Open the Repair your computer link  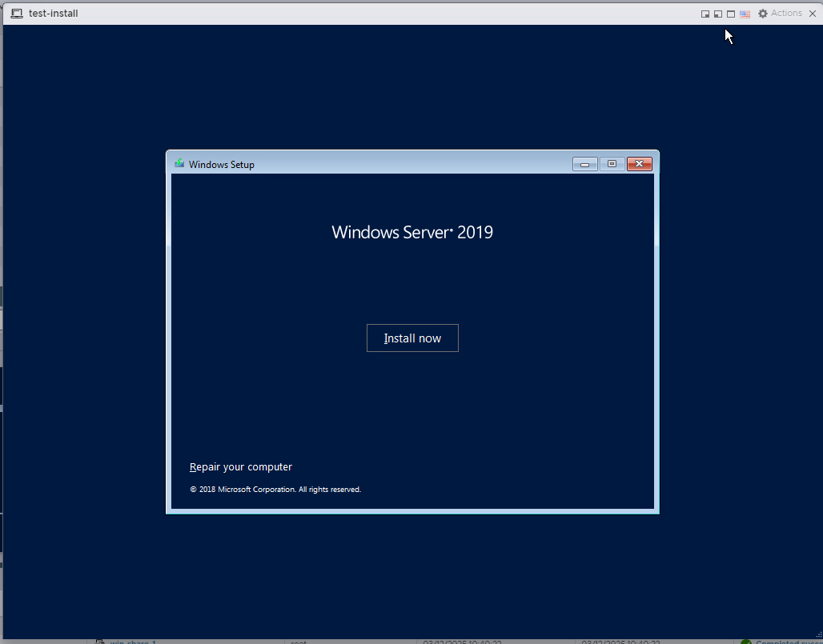point(240,466)
